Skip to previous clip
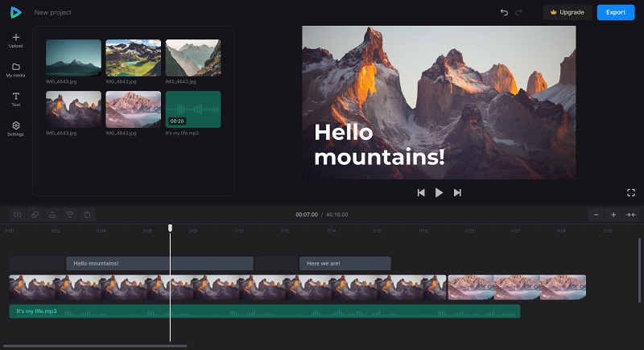Viewport: 644px width, 350px height. (x=421, y=193)
